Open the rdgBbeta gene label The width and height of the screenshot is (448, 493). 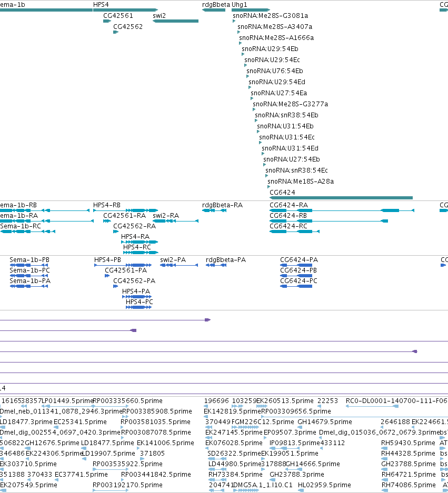(216, 5)
